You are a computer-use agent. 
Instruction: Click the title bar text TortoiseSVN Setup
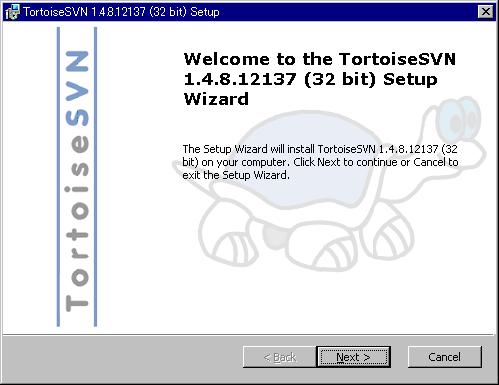[x=121, y=12]
